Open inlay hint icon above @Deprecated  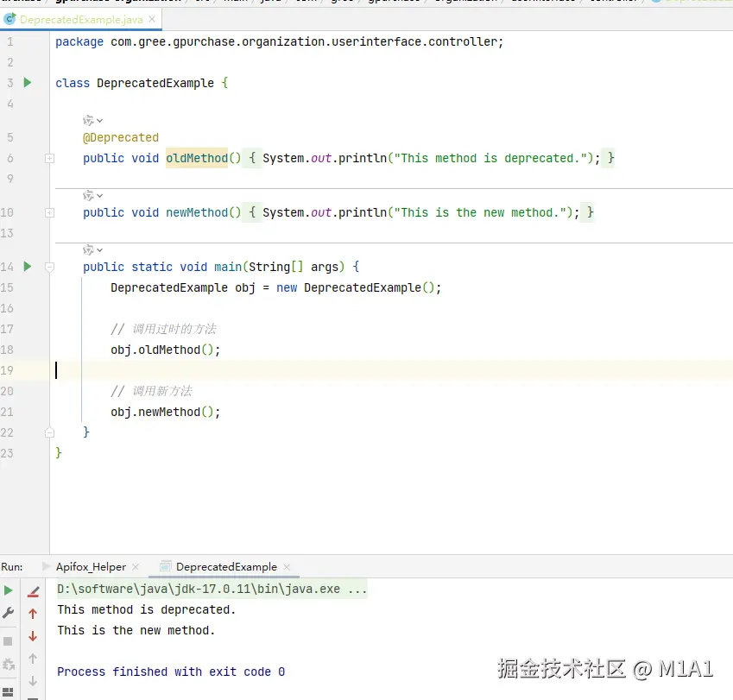(x=88, y=121)
